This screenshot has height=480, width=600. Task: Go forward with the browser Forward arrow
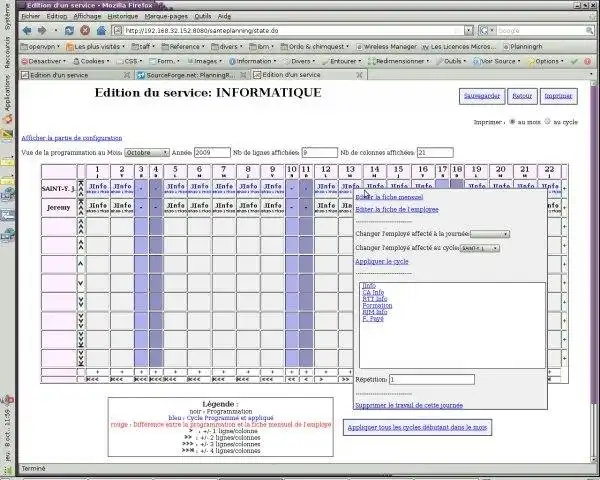click(42, 31)
